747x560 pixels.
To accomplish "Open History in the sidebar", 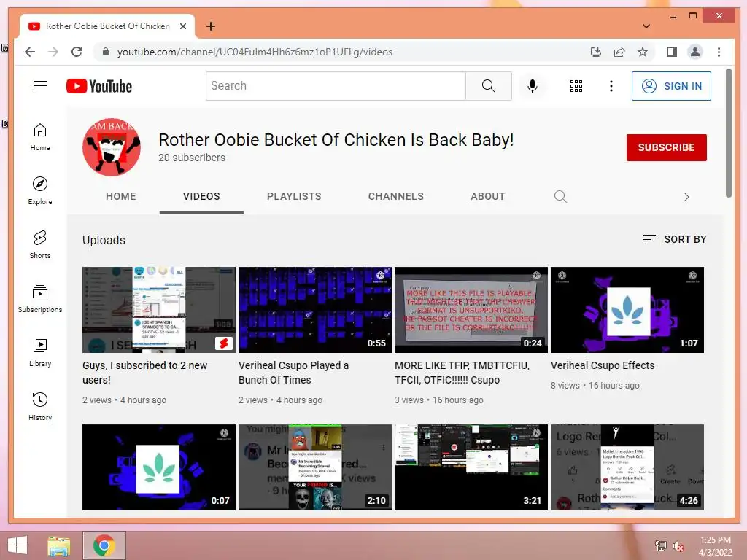I will 40,406.
